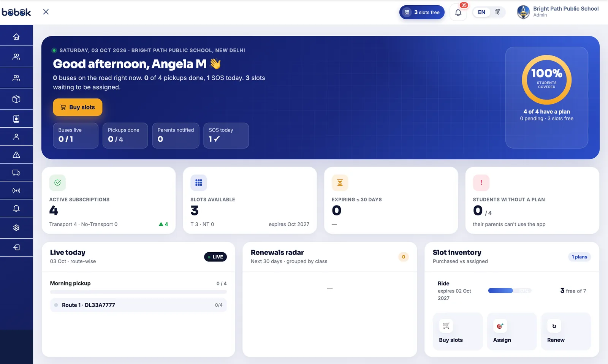Click Buy slots tile in Slot inventory
This screenshot has width=608, height=364.
click(x=458, y=331)
